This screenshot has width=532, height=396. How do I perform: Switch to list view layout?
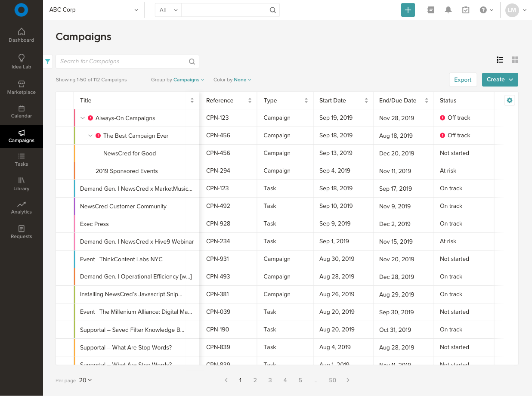click(500, 60)
